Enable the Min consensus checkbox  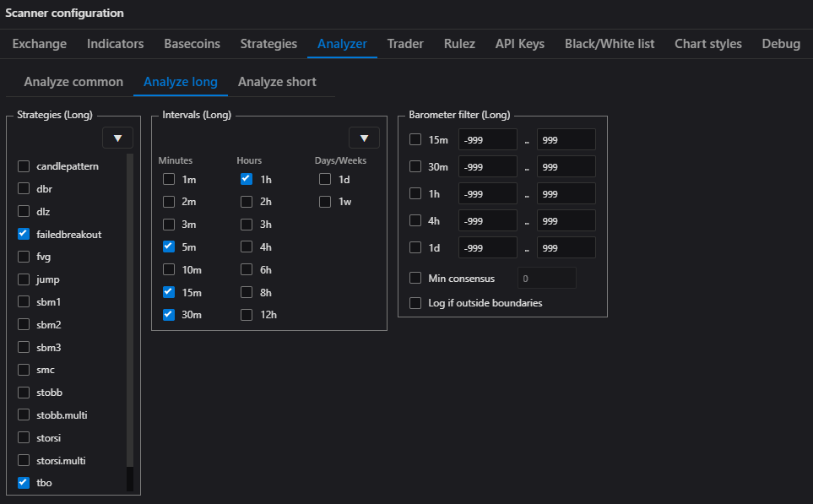click(415, 278)
